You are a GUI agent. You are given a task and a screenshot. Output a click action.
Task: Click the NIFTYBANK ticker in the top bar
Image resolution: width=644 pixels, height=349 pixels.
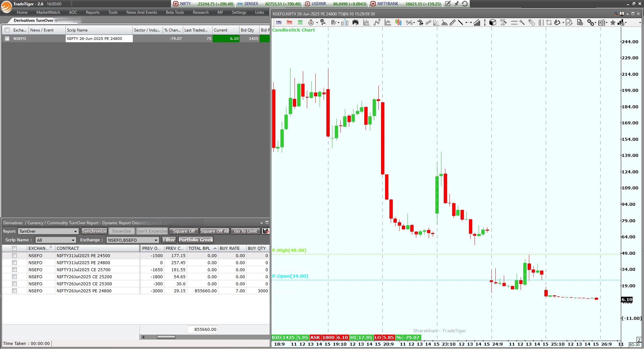coord(406,4)
